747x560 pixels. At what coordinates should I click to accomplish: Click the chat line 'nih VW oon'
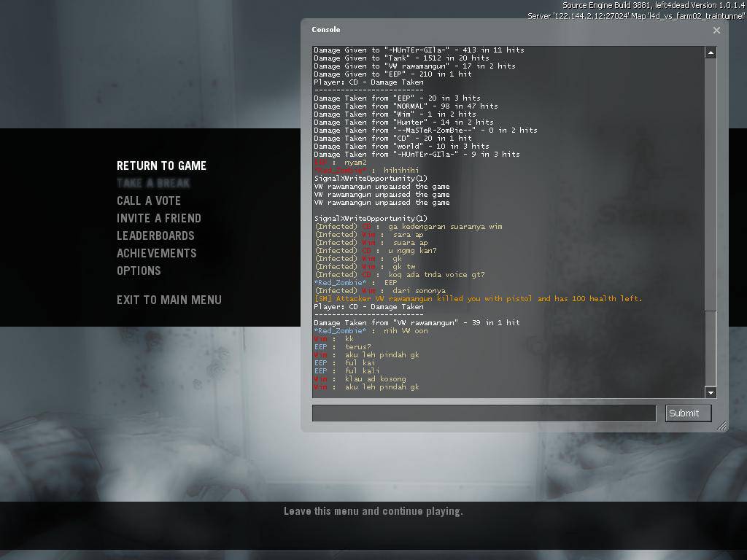coord(371,331)
